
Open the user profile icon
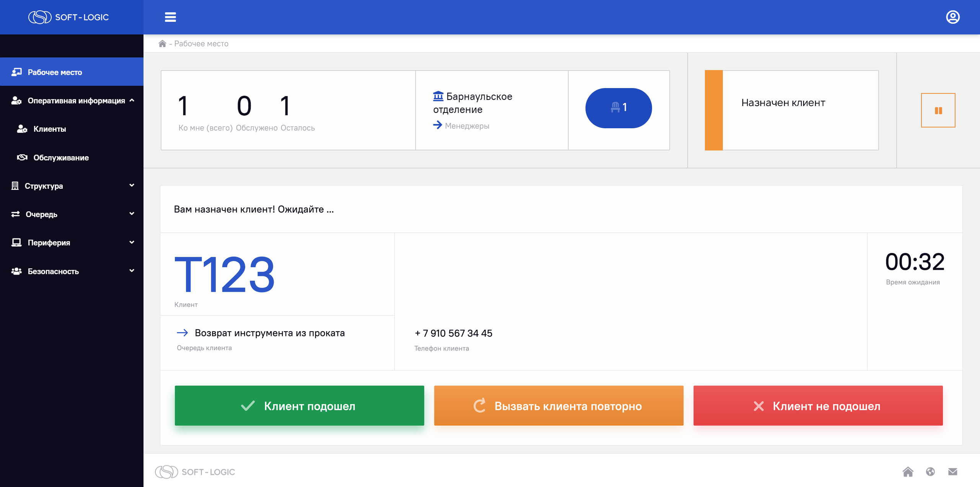pos(952,17)
